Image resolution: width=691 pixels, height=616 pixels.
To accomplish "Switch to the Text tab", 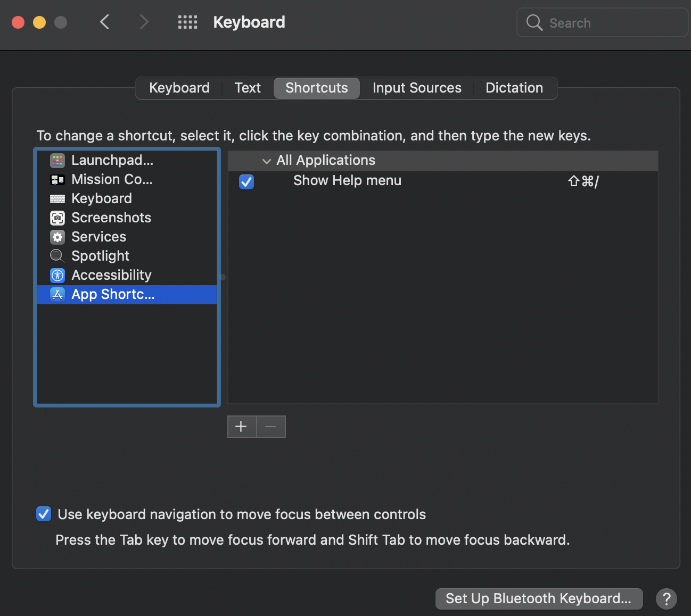I will (x=248, y=88).
